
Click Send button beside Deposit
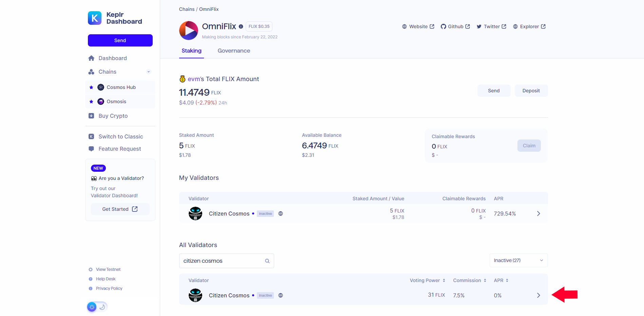(494, 91)
